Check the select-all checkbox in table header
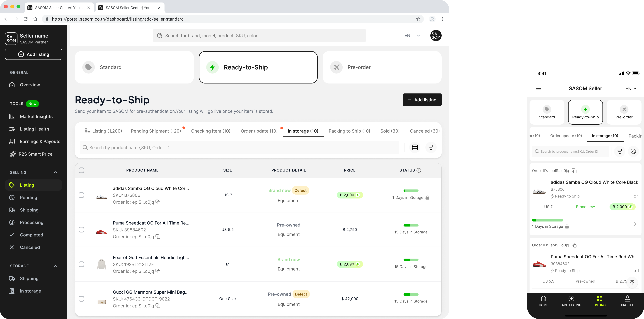Viewport: 644px width, 319px height. point(81,170)
